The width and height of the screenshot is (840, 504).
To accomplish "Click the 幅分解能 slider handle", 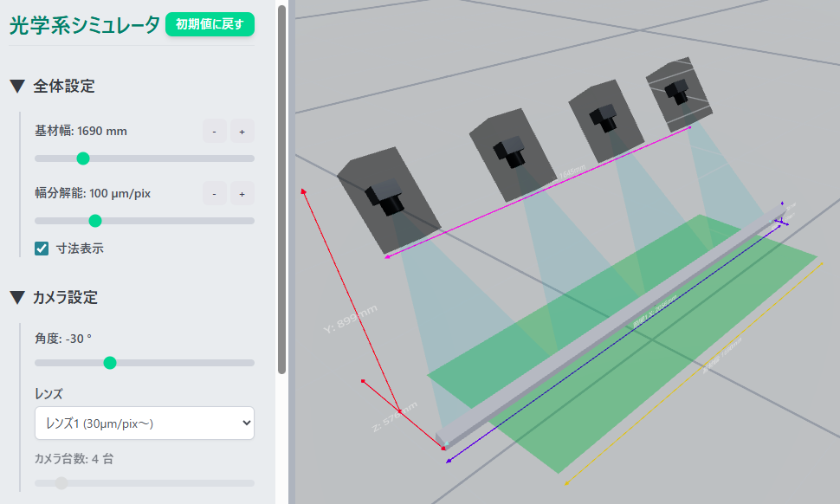I will [x=95, y=220].
